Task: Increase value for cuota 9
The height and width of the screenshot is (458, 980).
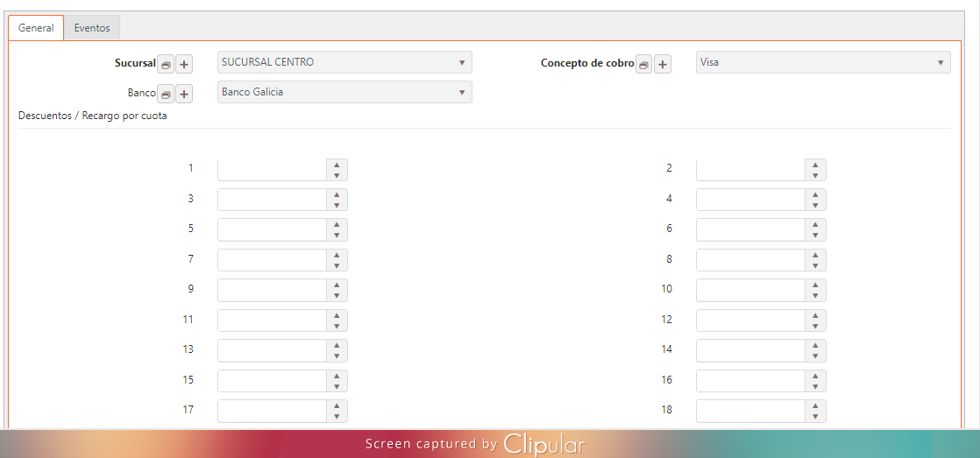Action: coord(337,285)
